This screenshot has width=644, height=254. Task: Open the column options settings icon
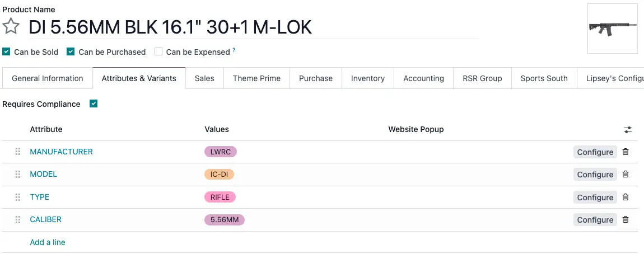point(628,130)
